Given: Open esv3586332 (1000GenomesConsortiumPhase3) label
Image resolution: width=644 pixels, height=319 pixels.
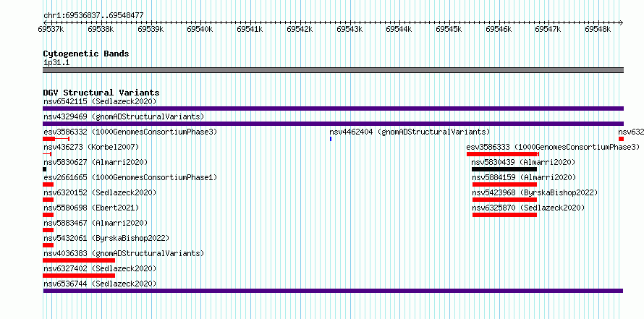Looking at the screenshot, I should [130, 132].
